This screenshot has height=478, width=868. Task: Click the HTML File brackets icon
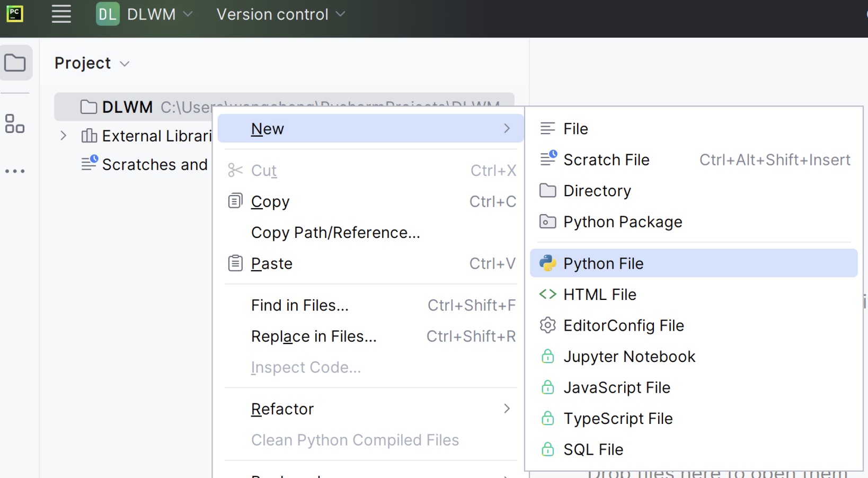(x=547, y=294)
